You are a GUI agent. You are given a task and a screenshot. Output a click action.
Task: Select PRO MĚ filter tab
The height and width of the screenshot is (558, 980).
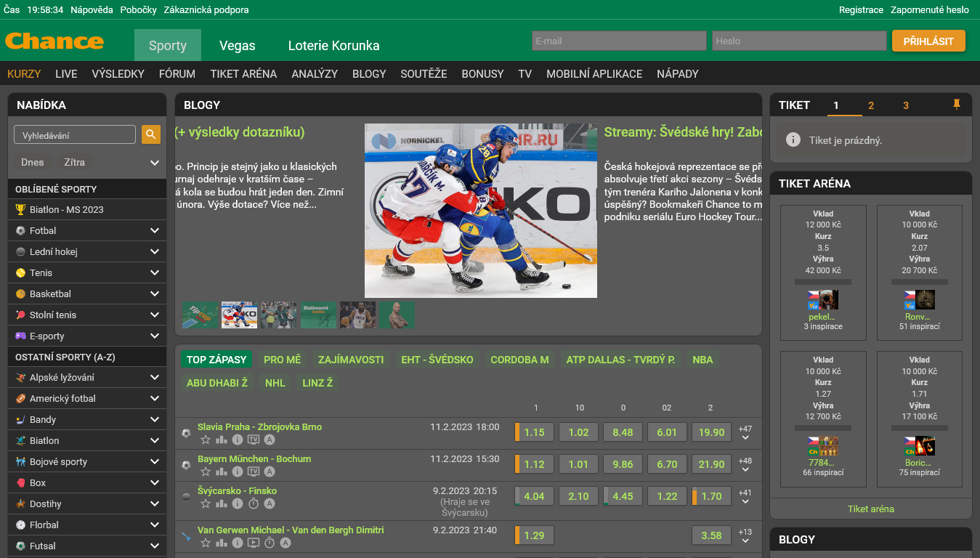point(283,360)
